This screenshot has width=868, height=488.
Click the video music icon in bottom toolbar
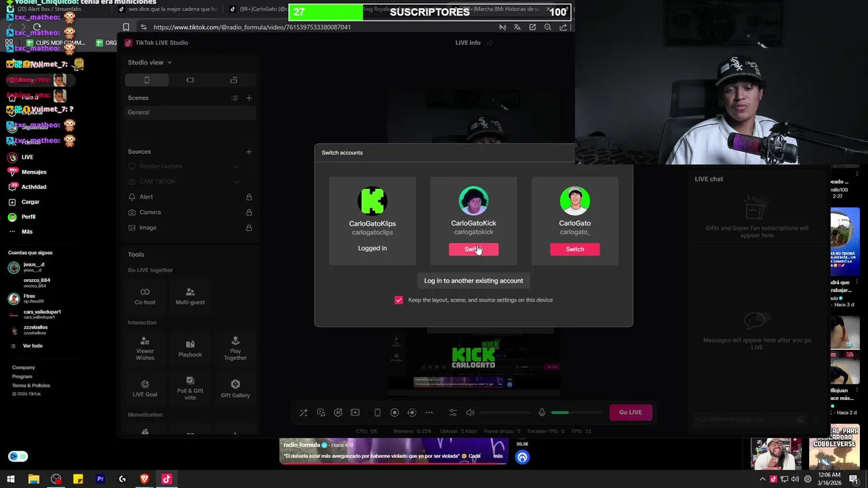click(321, 412)
